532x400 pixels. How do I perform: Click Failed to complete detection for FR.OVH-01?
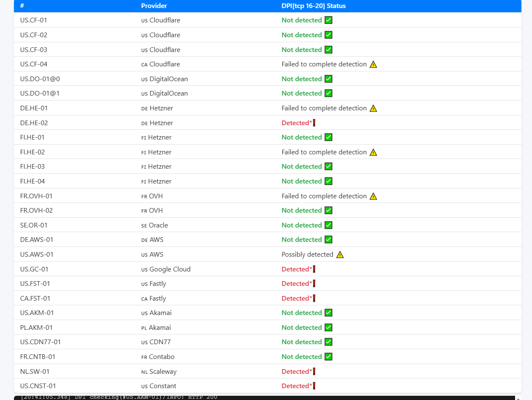point(324,196)
